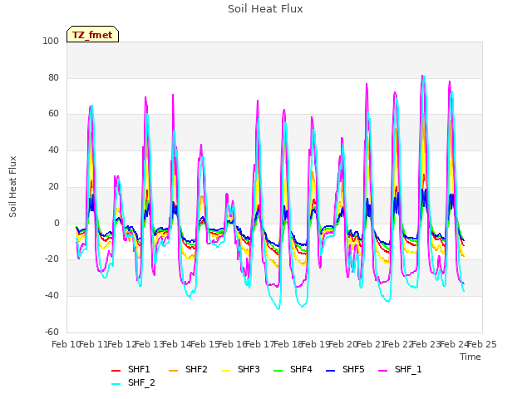This screenshot has width=532, height=399.
Task: Click the blue SHF5 legend color marker
Action: (x=331, y=371)
